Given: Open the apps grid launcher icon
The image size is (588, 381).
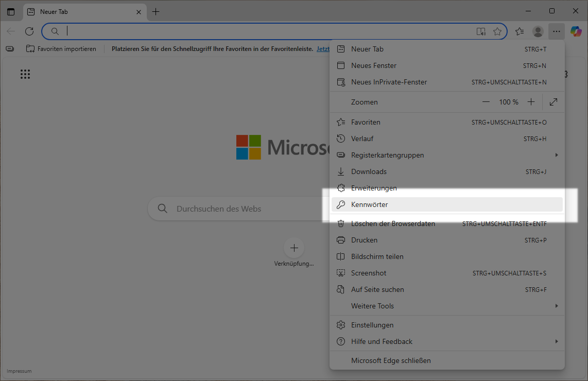Looking at the screenshot, I should [x=25, y=74].
